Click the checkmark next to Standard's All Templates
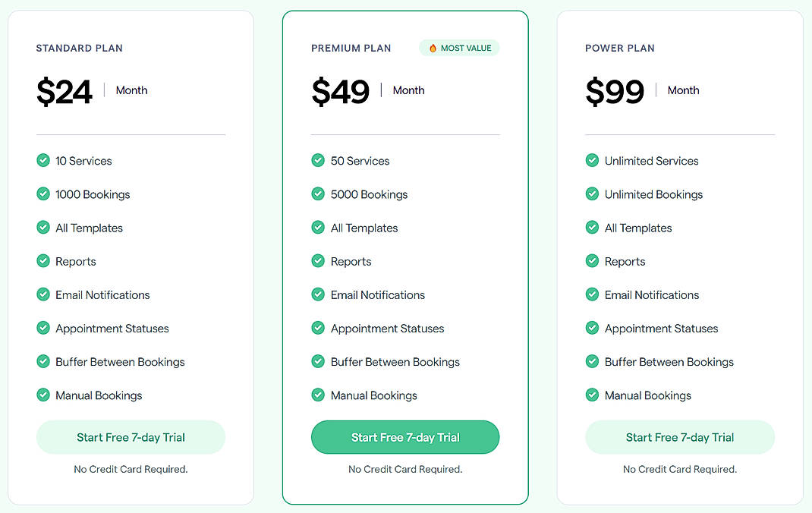Image resolution: width=812 pixels, height=513 pixels. point(43,228)
